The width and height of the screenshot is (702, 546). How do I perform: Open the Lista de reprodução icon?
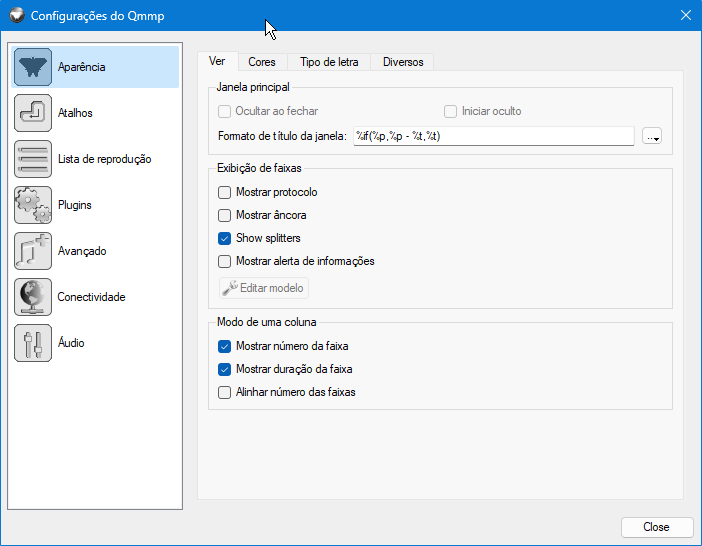[33, 159]
